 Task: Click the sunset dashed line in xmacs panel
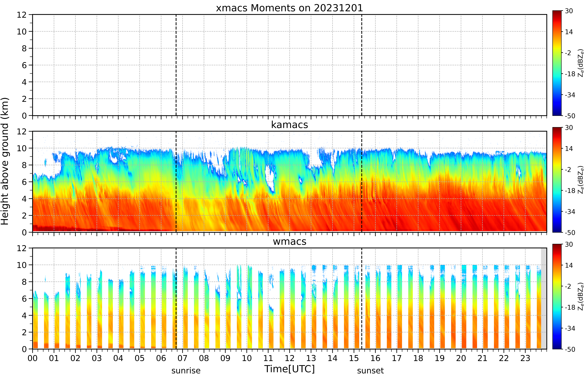[x=362, y=65]
